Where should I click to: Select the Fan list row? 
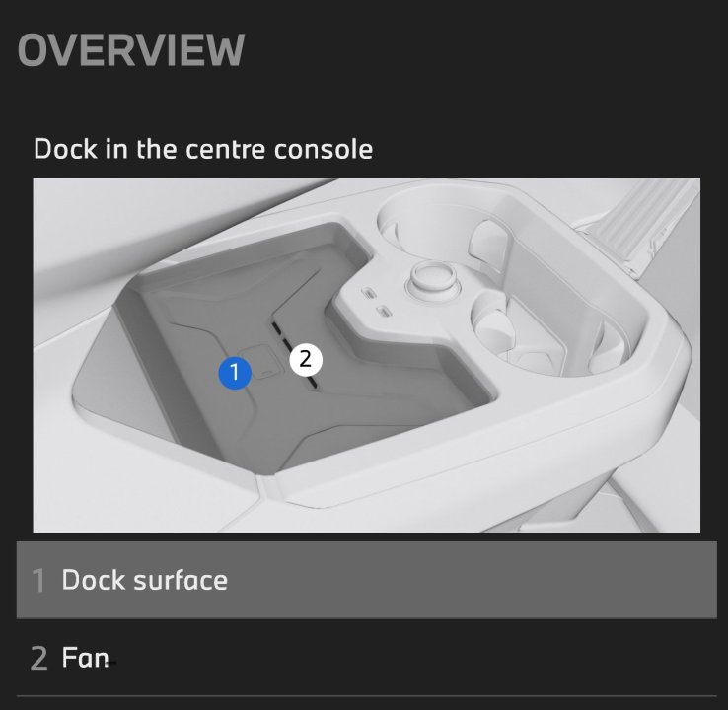click(366, 658)
